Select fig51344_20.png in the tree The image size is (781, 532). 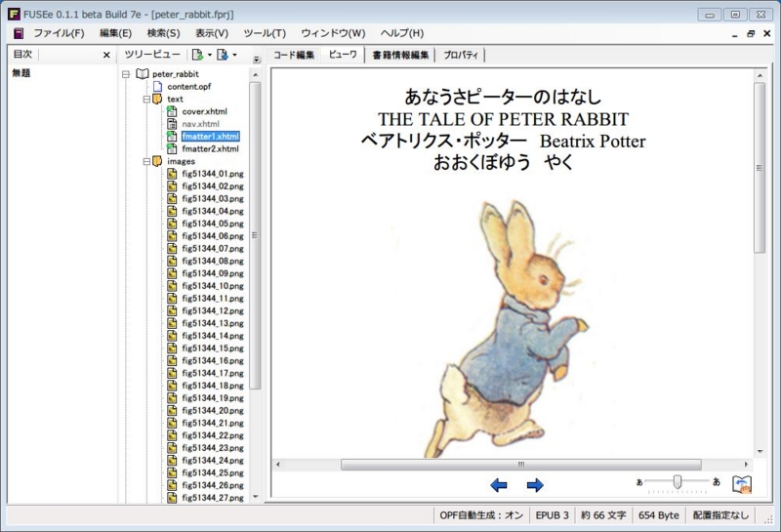pos(213,410)
